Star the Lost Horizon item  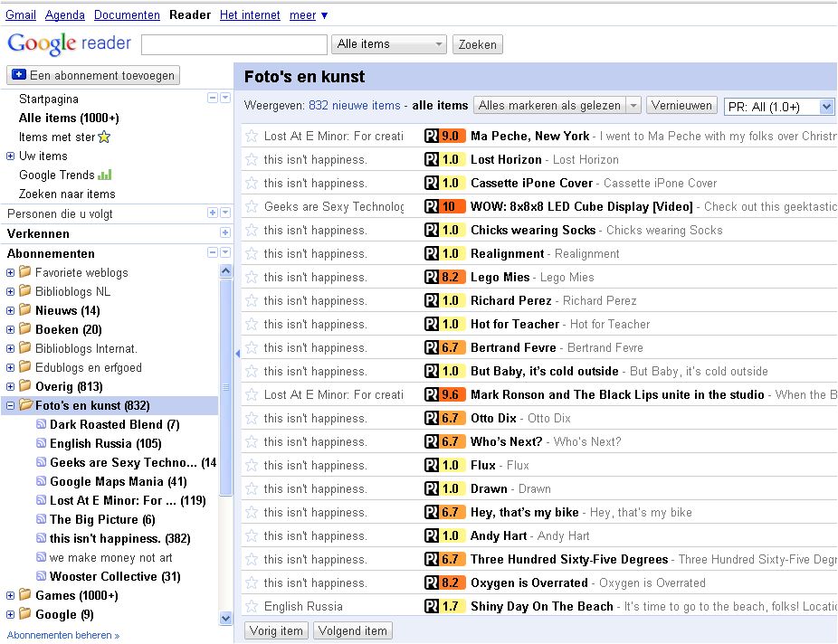pyautogui.click(x=252, y=159)
